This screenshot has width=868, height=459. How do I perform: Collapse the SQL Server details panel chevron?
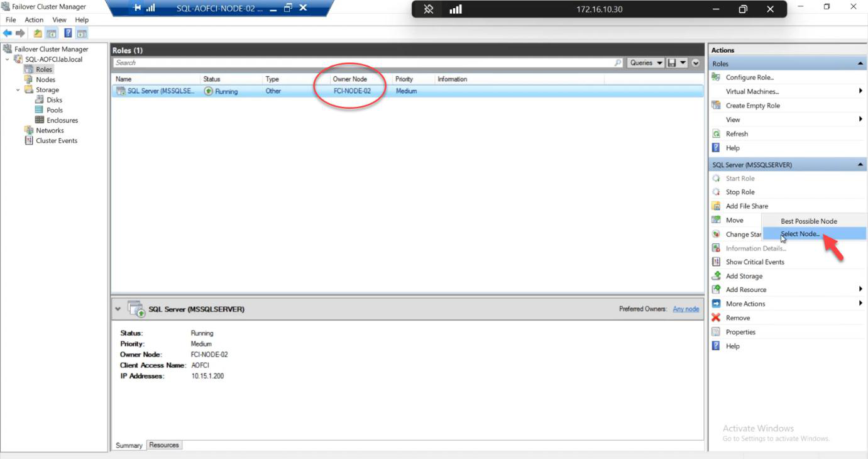click(118, 309)
